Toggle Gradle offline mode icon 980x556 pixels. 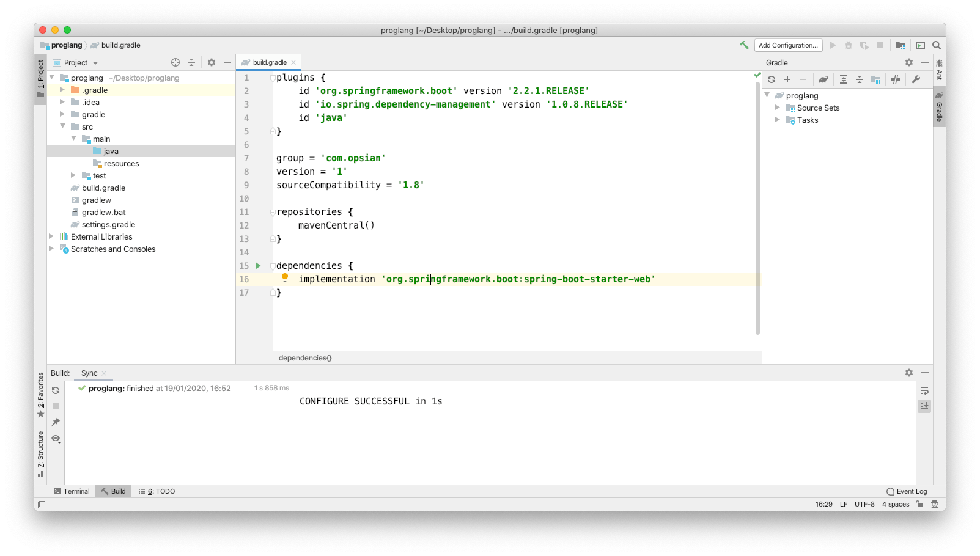(896, 79)
